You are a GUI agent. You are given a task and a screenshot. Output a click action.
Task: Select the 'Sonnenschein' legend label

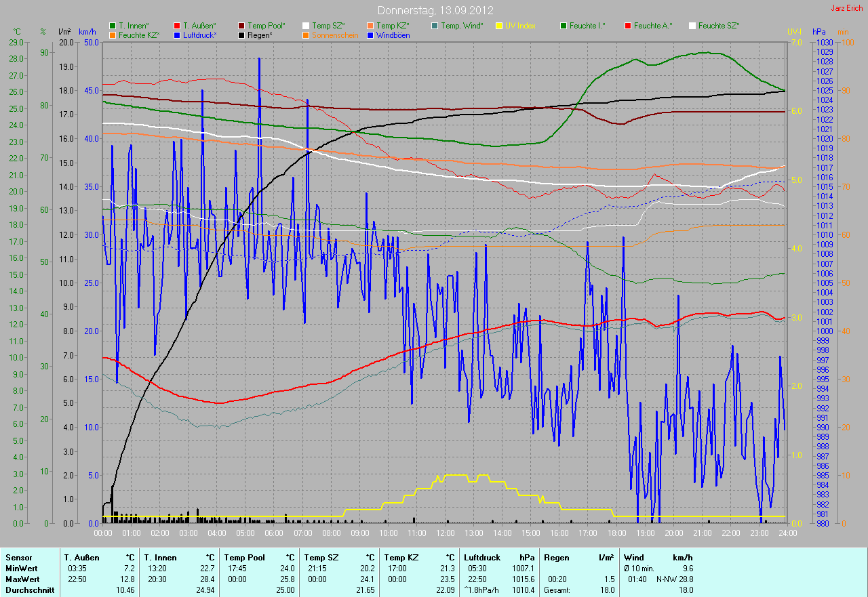pos(334,35)
